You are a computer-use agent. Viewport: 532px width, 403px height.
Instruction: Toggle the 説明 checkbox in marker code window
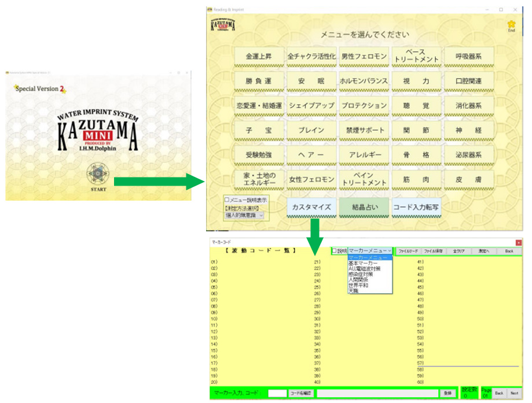334,251
